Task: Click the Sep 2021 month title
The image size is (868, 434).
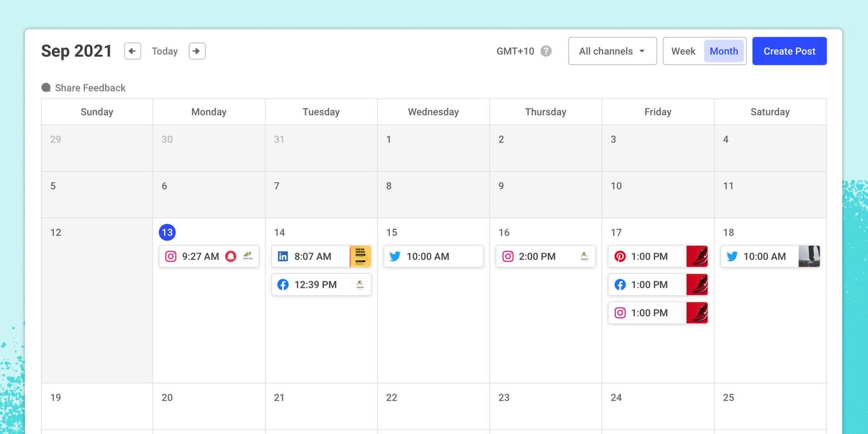Action: tap(76, 51)
